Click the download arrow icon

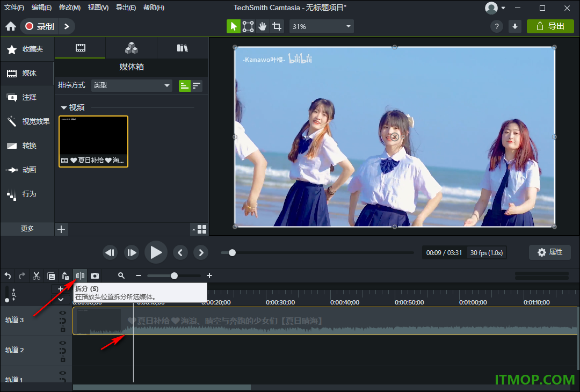click(515, 26)
